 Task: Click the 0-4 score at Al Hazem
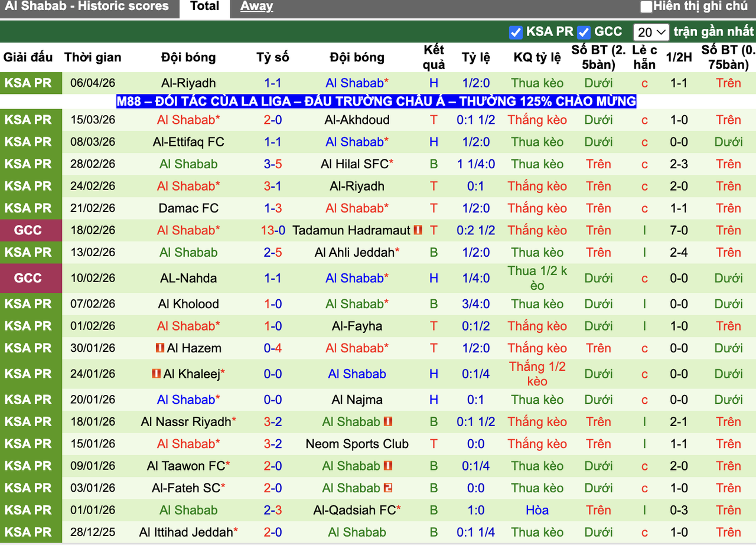tap(273, 348)
